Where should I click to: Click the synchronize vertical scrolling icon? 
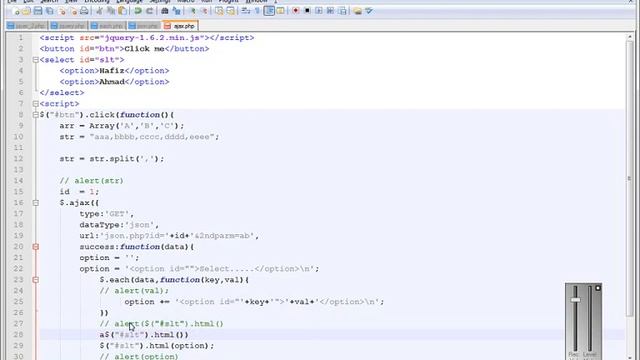[x=219, y=11]
